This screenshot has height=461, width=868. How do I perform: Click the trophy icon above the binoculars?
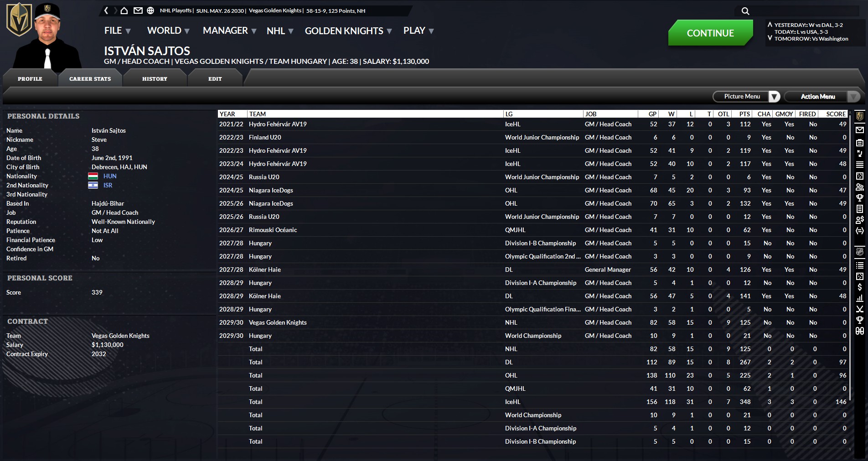point(860,320)
